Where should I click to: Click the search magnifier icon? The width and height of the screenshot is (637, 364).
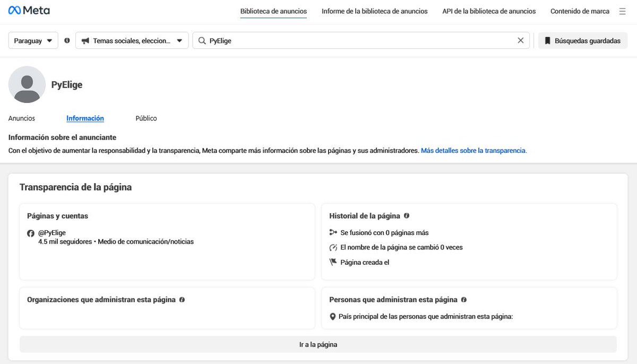click(x=202, y=40)
